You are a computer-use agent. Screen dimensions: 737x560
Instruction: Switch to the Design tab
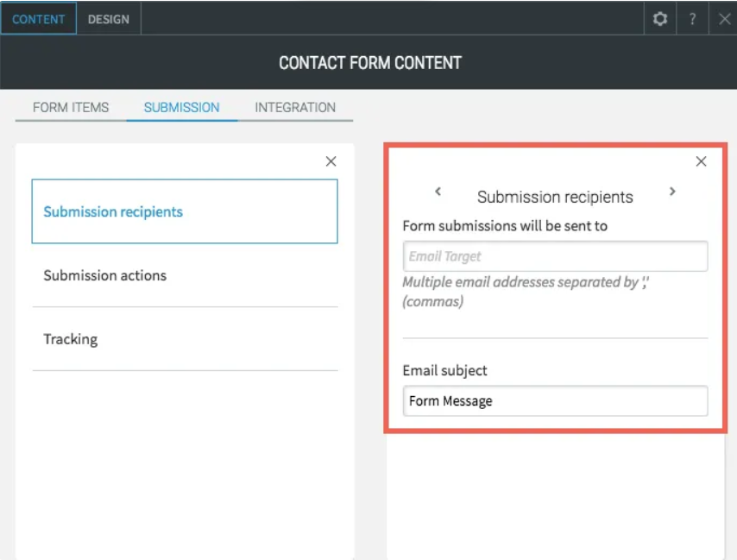point(109,19)
